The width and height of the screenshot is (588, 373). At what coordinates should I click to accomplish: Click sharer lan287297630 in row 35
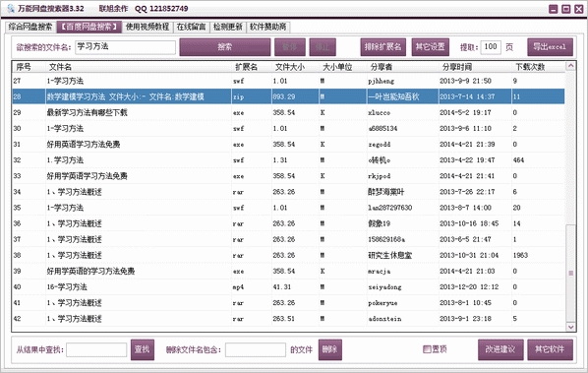[x=390, y=208]
